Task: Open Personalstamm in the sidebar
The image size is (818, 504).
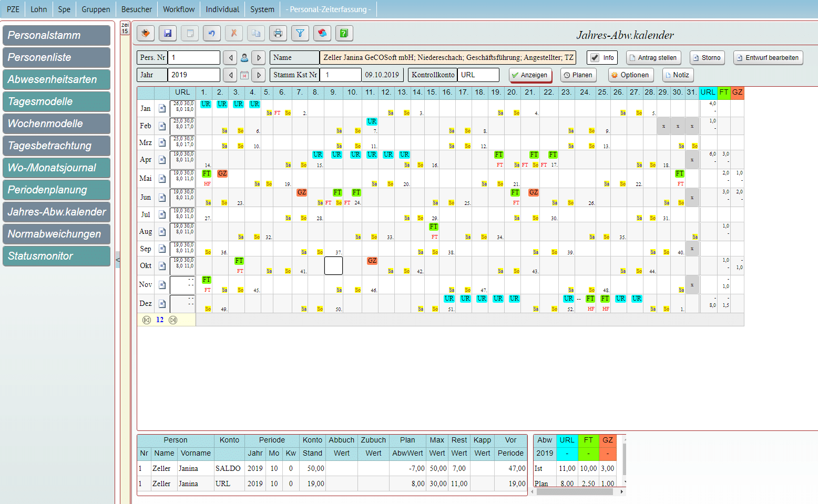Action: pyautogui.click(x=57, y=36)
